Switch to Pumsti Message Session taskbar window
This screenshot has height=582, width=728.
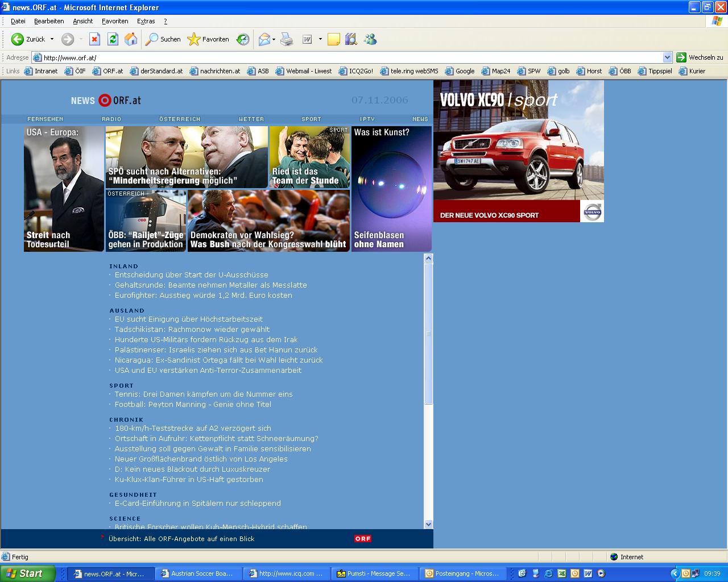pyautogui.click(x=374, y=573)
